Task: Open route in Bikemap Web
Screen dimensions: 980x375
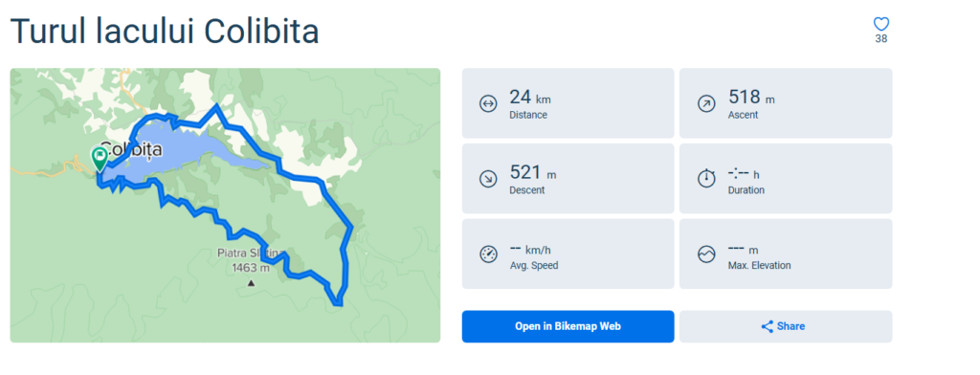Action: coord(568,326)
